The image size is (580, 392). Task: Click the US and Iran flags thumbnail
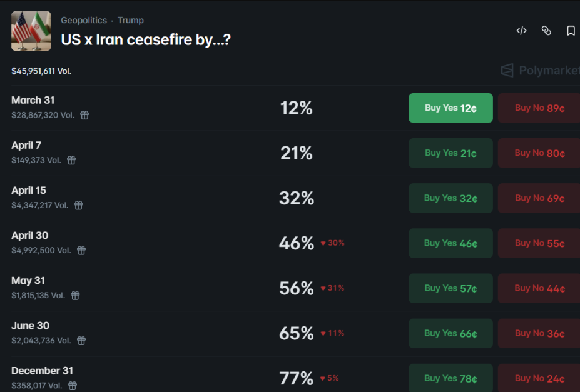tap(31, 31)
